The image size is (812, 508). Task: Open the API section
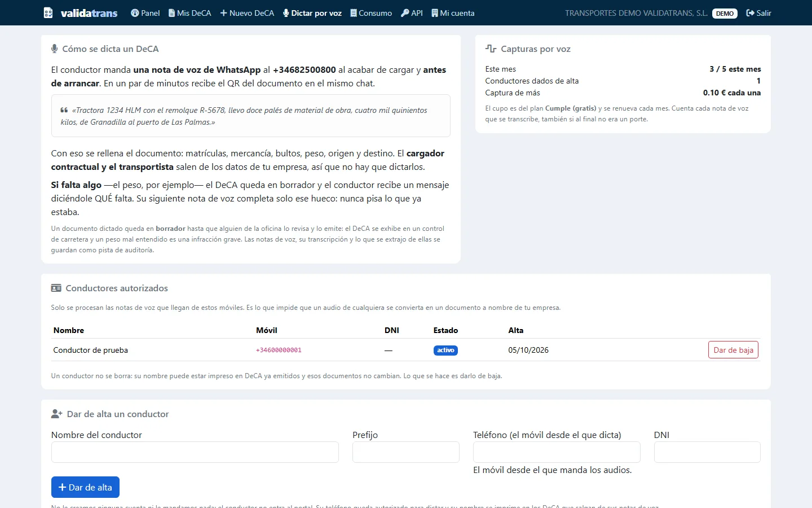412,13
